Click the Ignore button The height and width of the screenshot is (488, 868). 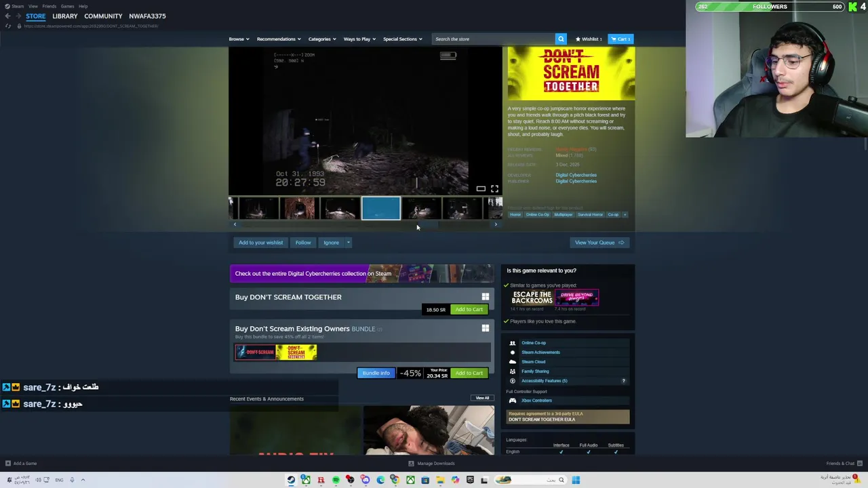pyautogui.click(x=331, y=243)
